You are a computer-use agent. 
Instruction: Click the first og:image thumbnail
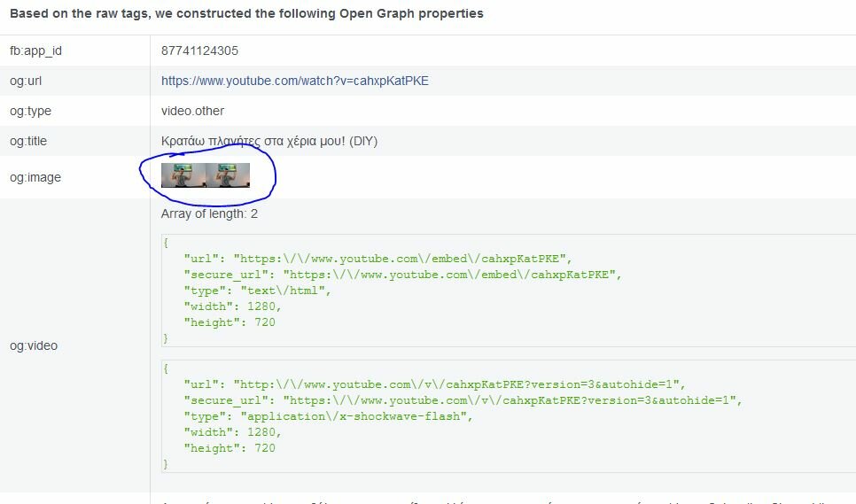tap(183, 175)
